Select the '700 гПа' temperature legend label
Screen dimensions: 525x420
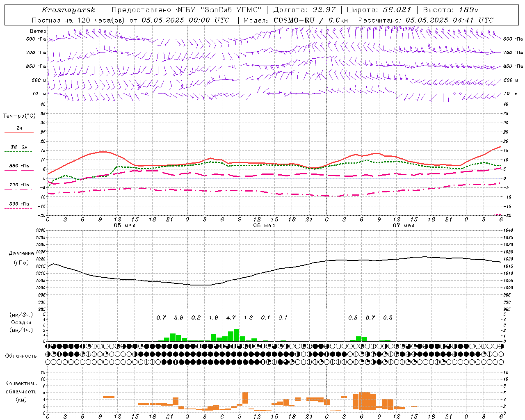(x=19, y=185)
